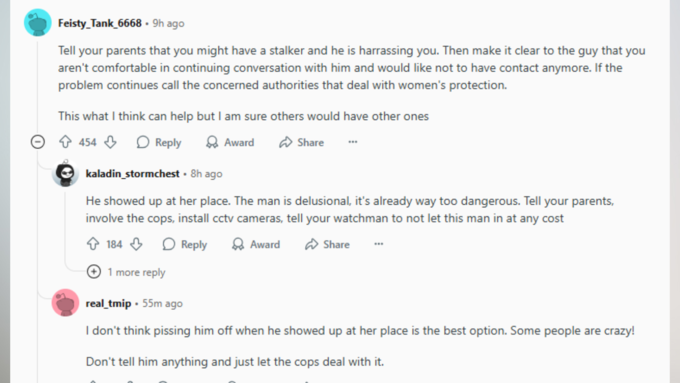Upvote Feisty_Tank_6668's comment

pyautogui.click(x=65, y=142)
